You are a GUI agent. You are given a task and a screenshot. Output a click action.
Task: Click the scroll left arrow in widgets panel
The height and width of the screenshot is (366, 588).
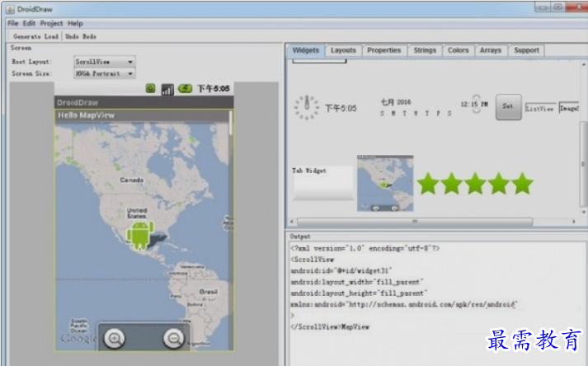[292, 222]
